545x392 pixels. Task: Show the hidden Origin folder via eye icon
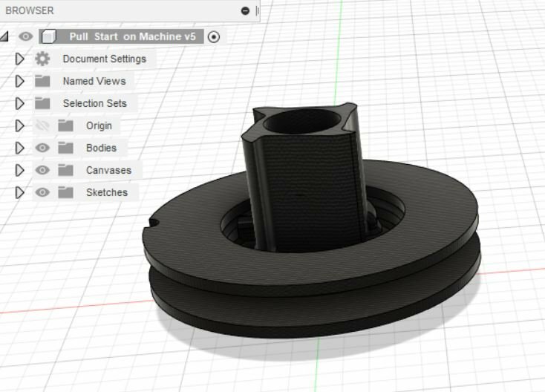pos(42,125)
